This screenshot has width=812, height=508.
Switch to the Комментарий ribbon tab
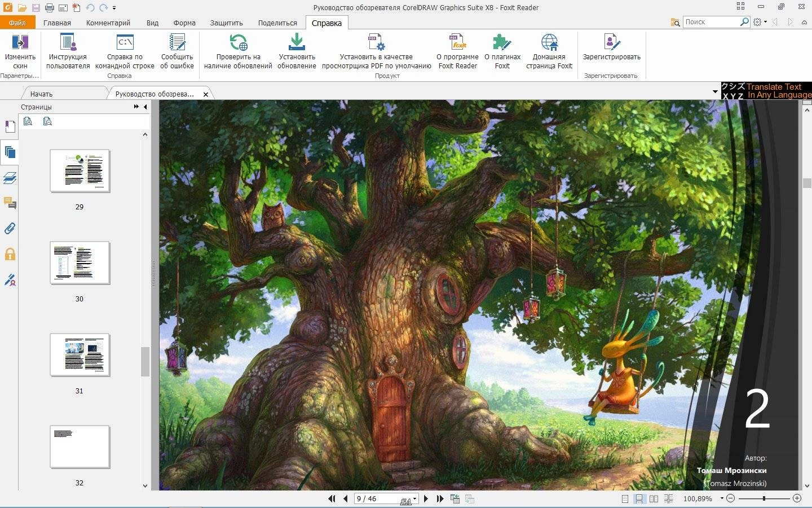point(108,23)
